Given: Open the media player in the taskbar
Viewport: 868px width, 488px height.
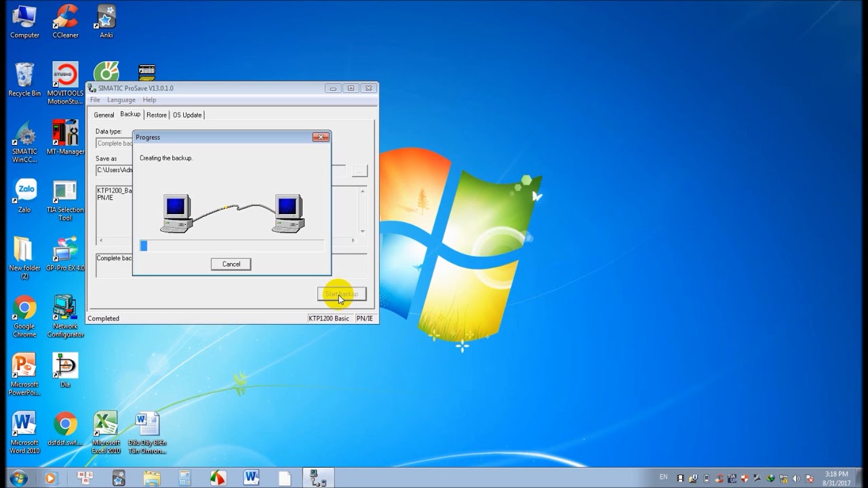Looking at the screenshot, I should 51,478.
